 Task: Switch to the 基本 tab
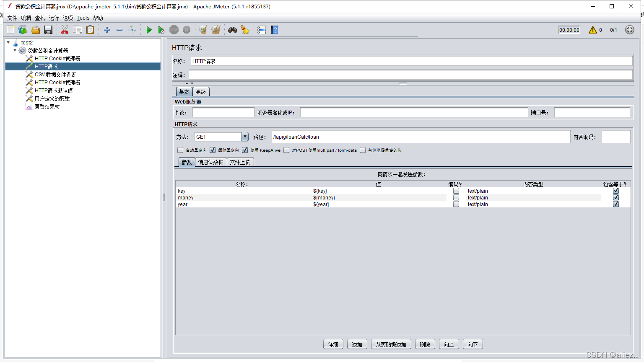[x=184, y=92]
